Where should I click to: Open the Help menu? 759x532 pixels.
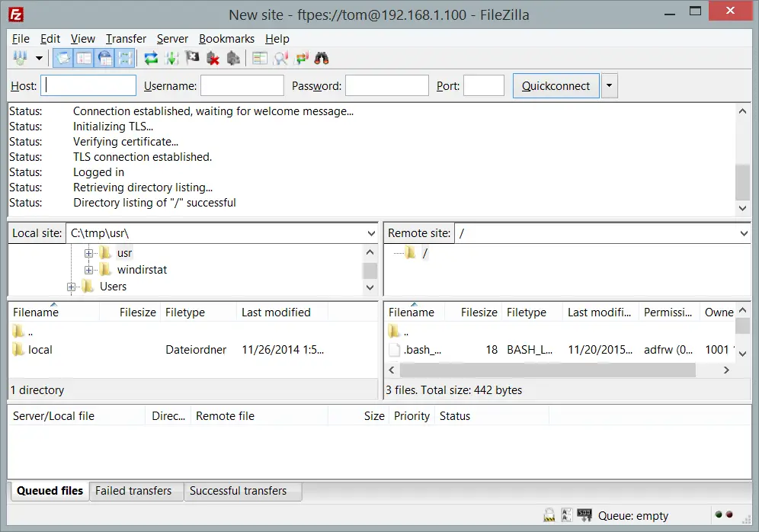point(277,39)
